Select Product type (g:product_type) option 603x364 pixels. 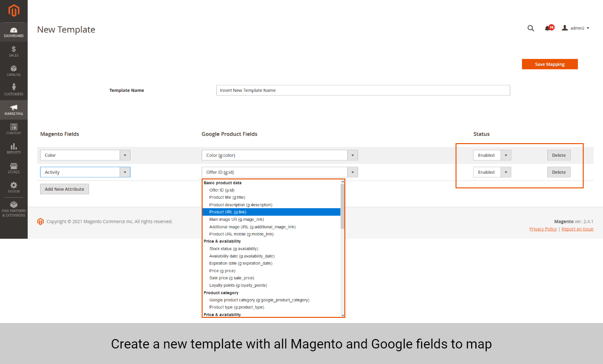pos(271,307)
